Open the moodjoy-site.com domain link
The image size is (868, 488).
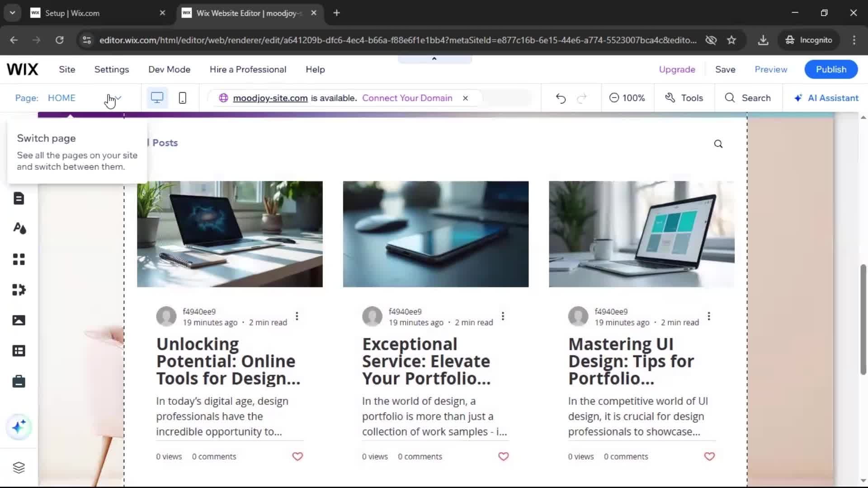(x=270, y=98)
